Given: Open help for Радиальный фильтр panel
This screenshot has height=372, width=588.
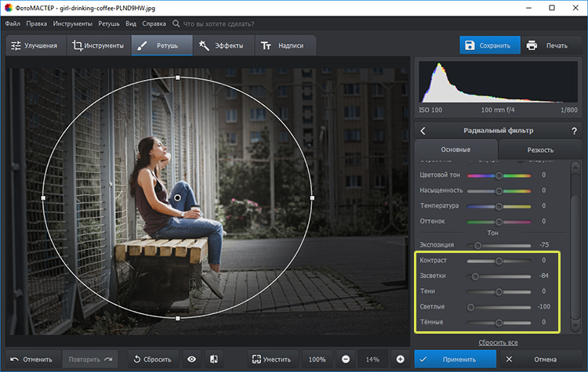Looking at the screenshot, I should tap(574, 131).
